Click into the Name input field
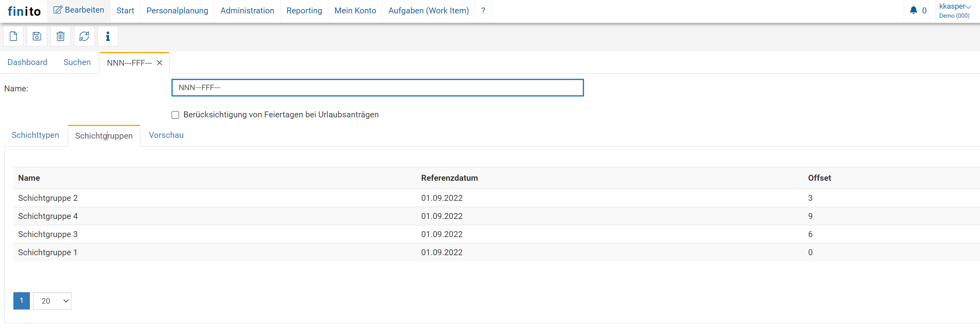The image size is (980, 330). pos(378,88)
